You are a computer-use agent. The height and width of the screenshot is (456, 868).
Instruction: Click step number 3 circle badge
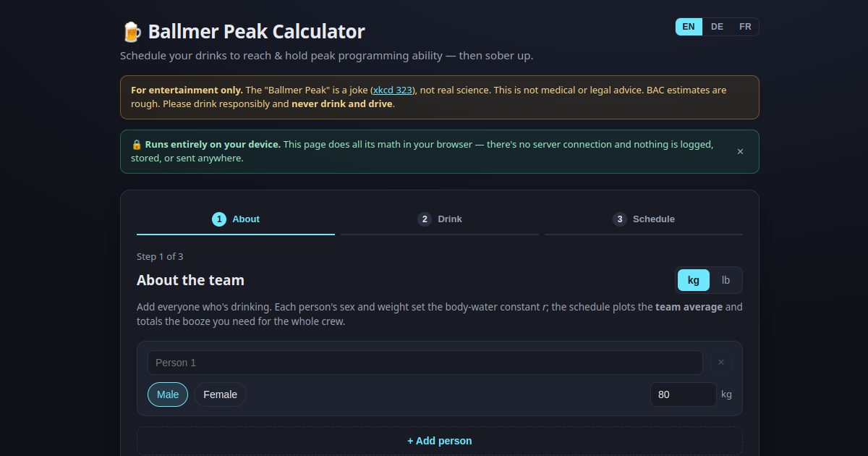pyautogui.click(x=620, y=219)
